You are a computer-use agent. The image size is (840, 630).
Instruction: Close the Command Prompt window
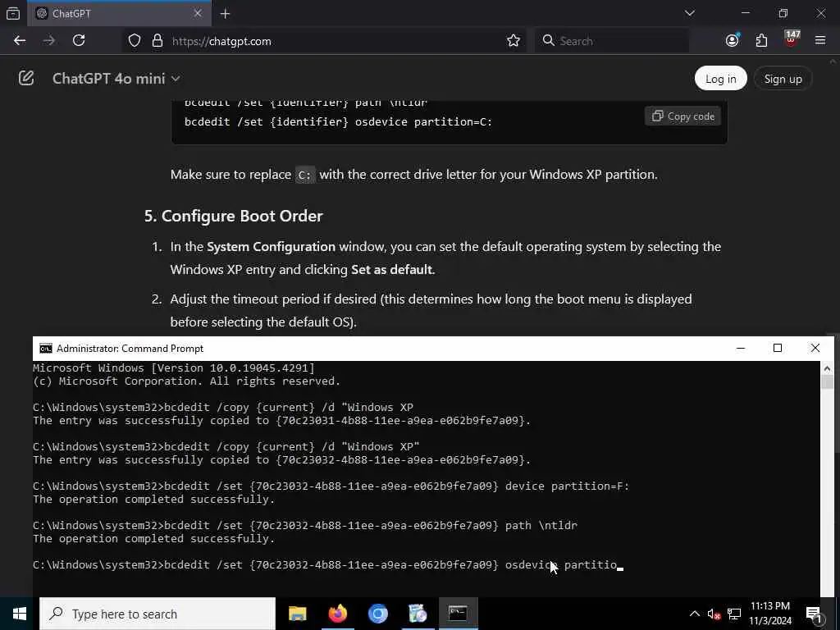click(x=815, y=348)
